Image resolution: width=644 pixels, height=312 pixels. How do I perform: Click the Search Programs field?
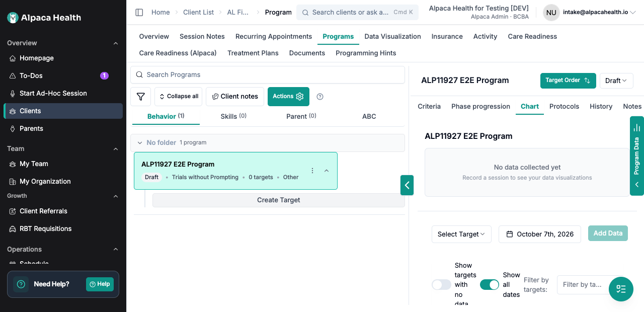coord(268,74)
